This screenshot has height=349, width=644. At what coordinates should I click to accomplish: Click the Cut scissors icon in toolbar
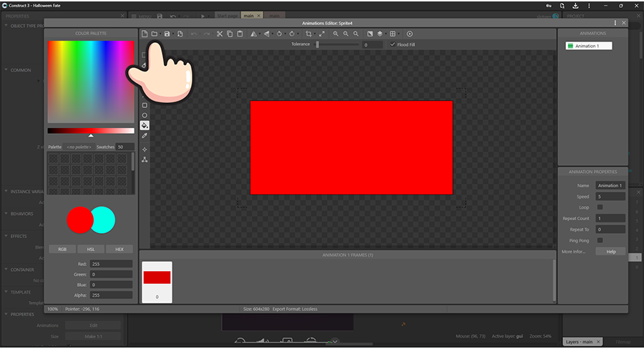pyautogui.click(x=220, y=34)
